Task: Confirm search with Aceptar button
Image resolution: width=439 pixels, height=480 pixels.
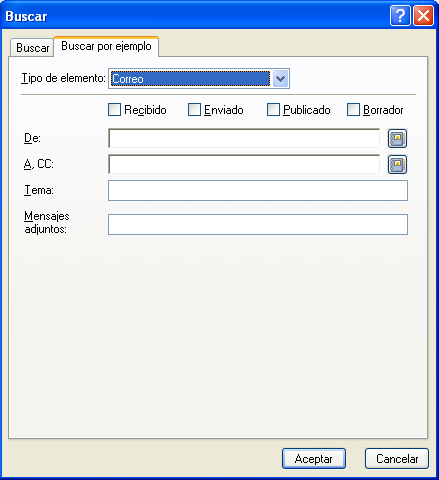Action: (314, 459)
